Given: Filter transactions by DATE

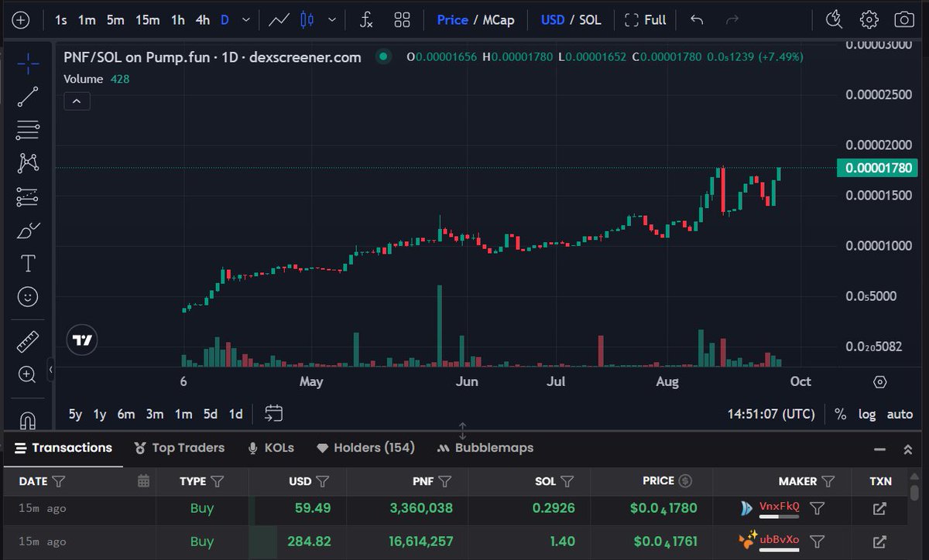Looking at the screenshot, I should 59,481.
